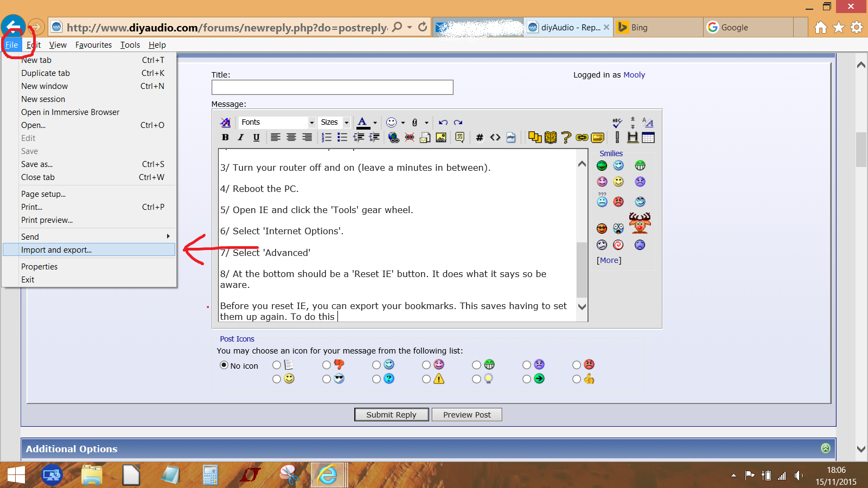Click inside the Title input field
The image size is (868, 488).
coord(332,87)
